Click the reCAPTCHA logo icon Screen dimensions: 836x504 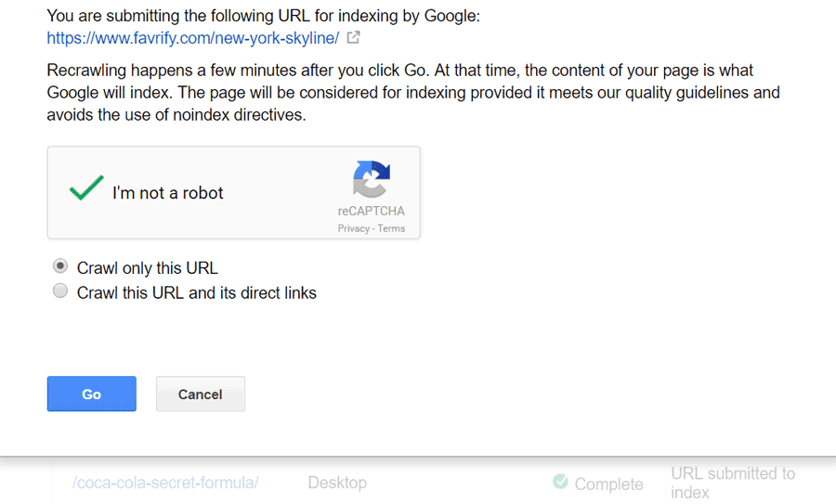371,179
